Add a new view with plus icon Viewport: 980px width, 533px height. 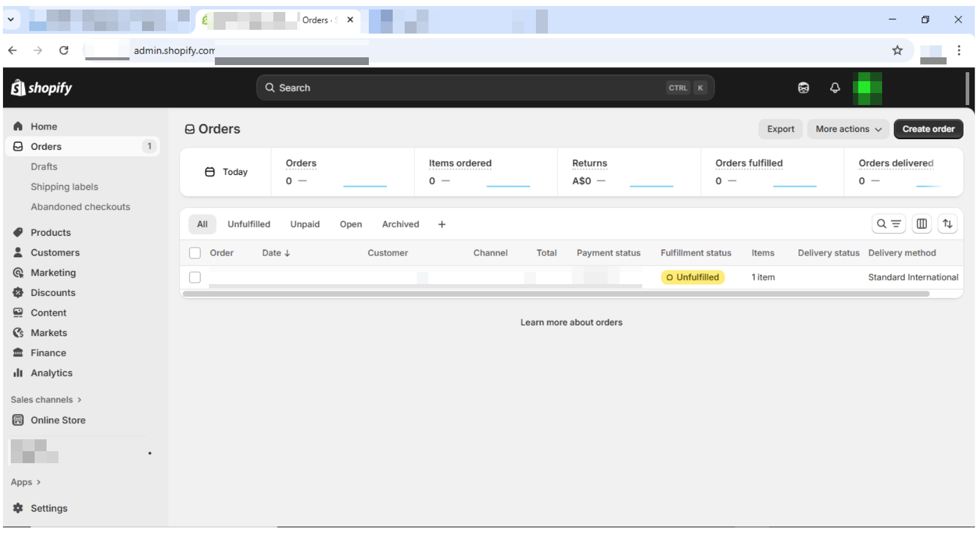[x=442, y=224]
